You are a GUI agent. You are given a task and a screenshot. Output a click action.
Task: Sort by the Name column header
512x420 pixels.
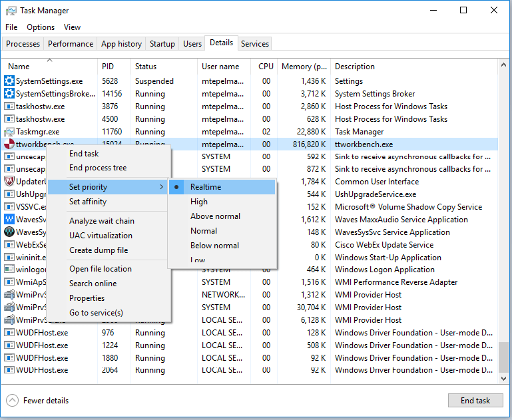49,67
